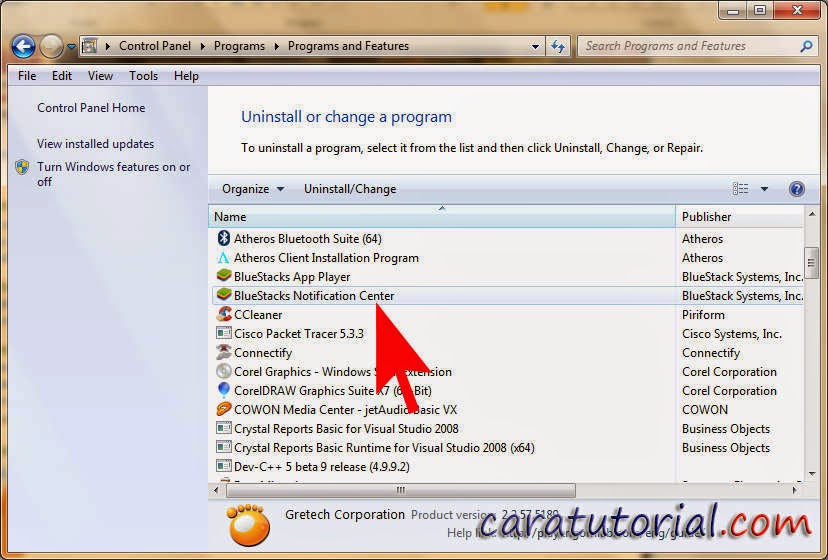Click the orange GOM icon in details pane

point(248,524)
